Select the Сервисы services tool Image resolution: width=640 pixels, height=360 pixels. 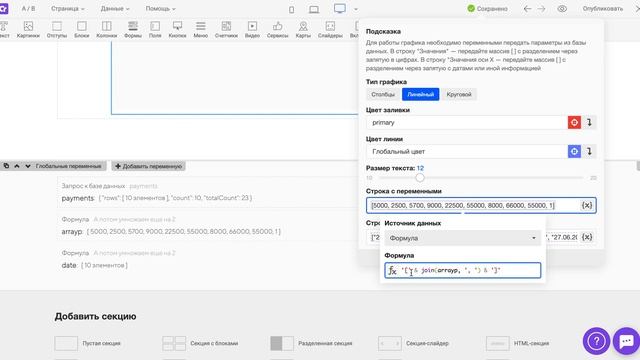click(278, 29)
